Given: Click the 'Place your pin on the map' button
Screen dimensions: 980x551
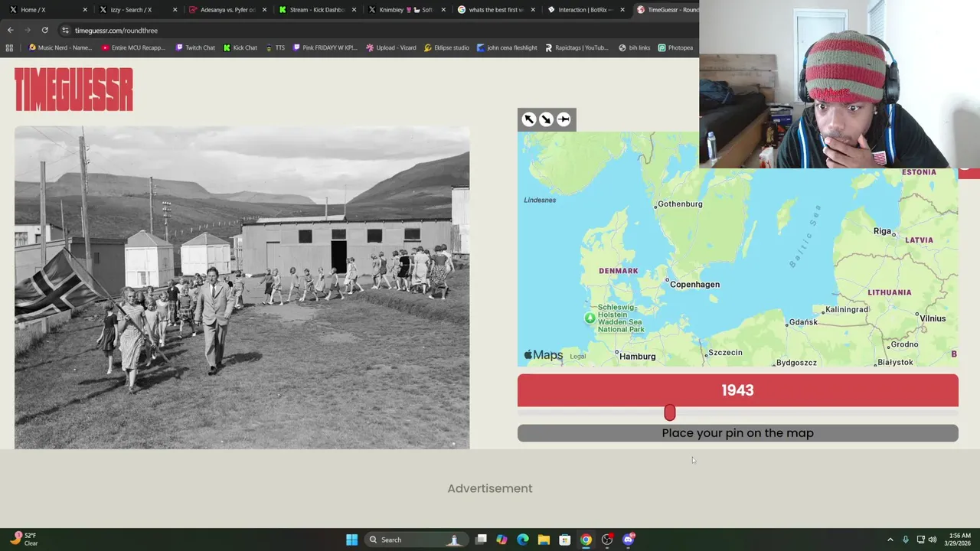Looking at the screenshot, I should pos(737,433).
